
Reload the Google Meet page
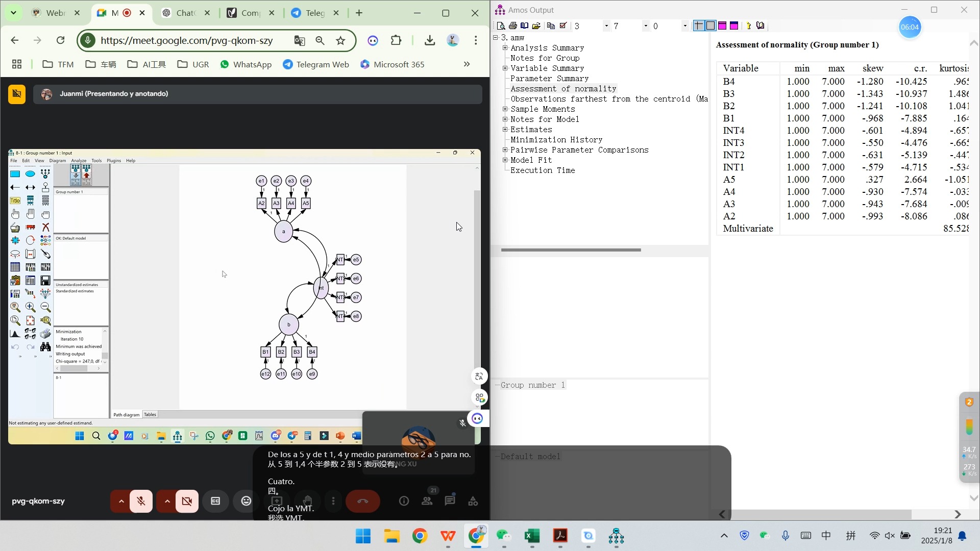pyautogui.click(x=60, y=40)
